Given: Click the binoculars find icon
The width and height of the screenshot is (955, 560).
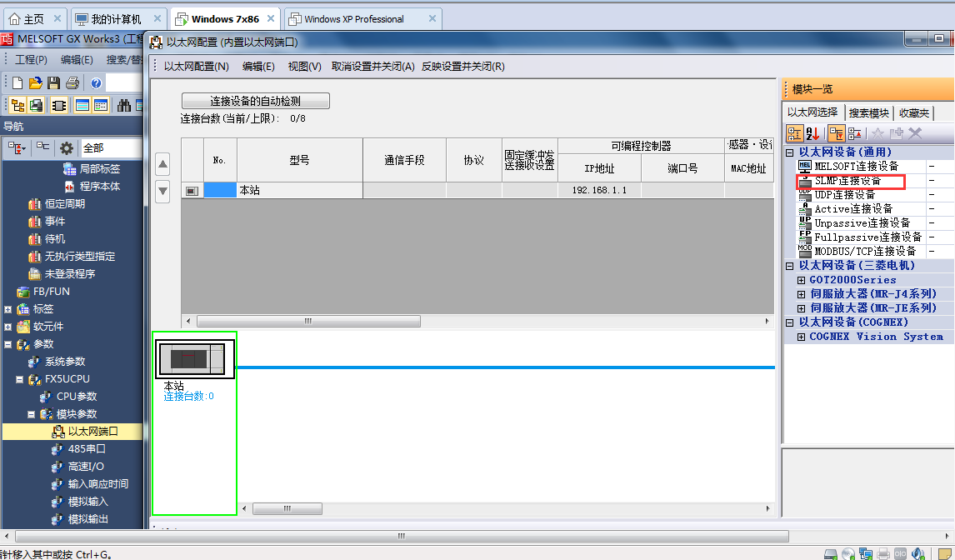Looking at the screenshot, I should pos(124,106).
